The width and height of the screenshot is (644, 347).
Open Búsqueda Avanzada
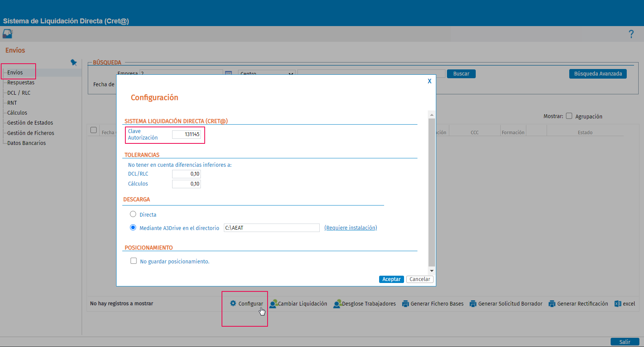[x=598, y=74]
